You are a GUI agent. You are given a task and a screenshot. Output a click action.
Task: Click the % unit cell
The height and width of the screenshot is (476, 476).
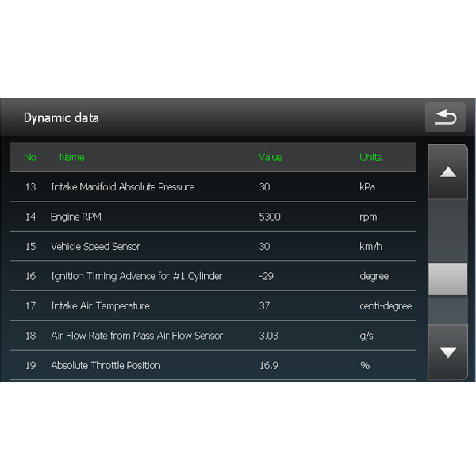tap(365, 366)
